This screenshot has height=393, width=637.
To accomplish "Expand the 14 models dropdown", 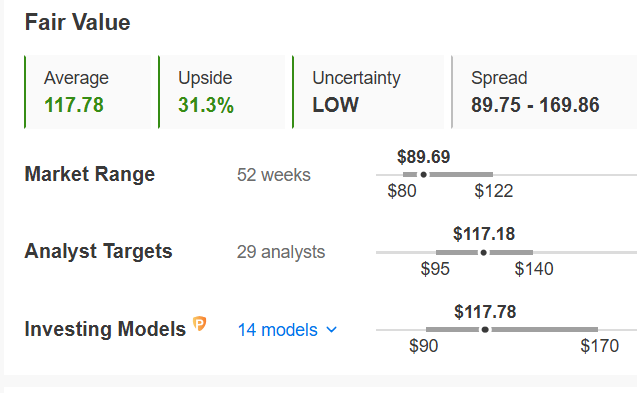I will [x=287, y=330].
